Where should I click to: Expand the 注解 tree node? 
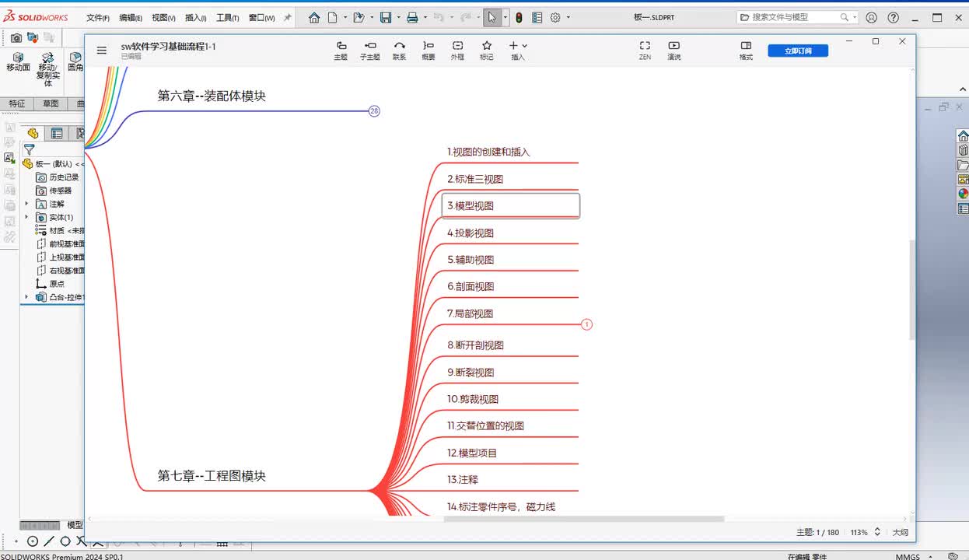click(26, 204)
